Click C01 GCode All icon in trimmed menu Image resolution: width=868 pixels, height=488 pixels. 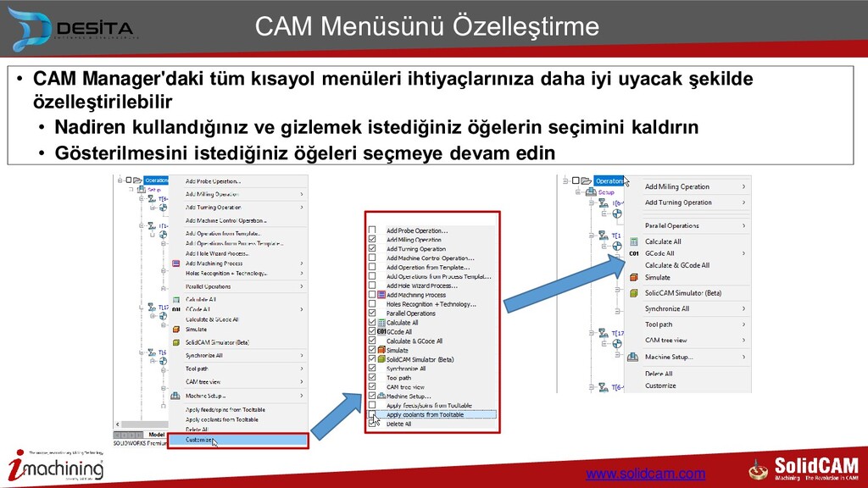pos(634,253)
